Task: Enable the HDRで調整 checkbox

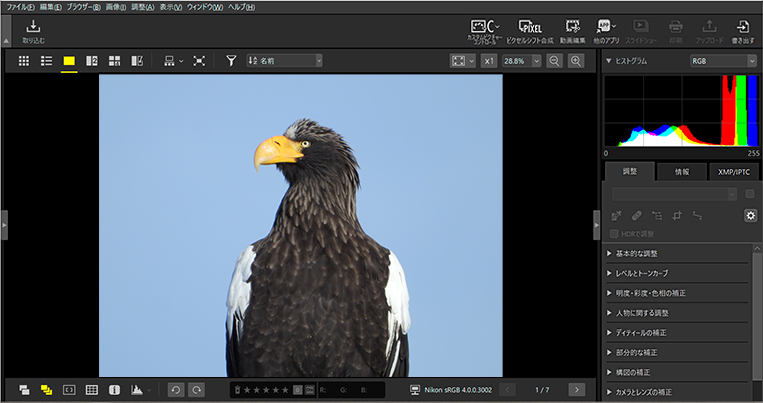Action: tap(615, 234)
